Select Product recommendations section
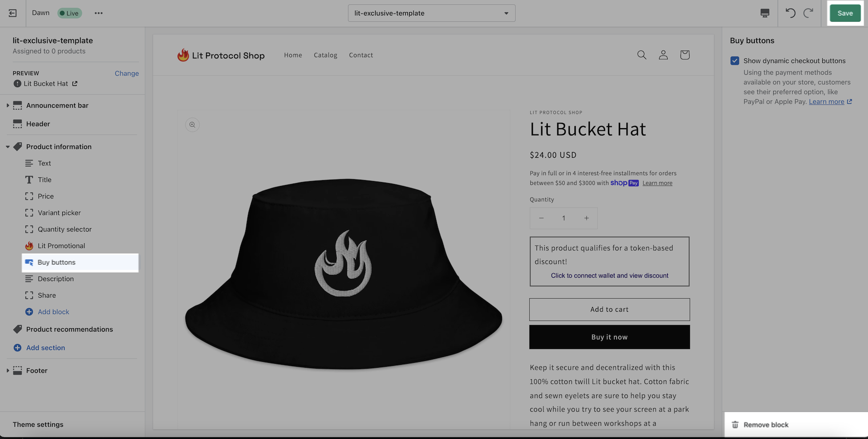This screenshot has height=439, width=868. 69,329
